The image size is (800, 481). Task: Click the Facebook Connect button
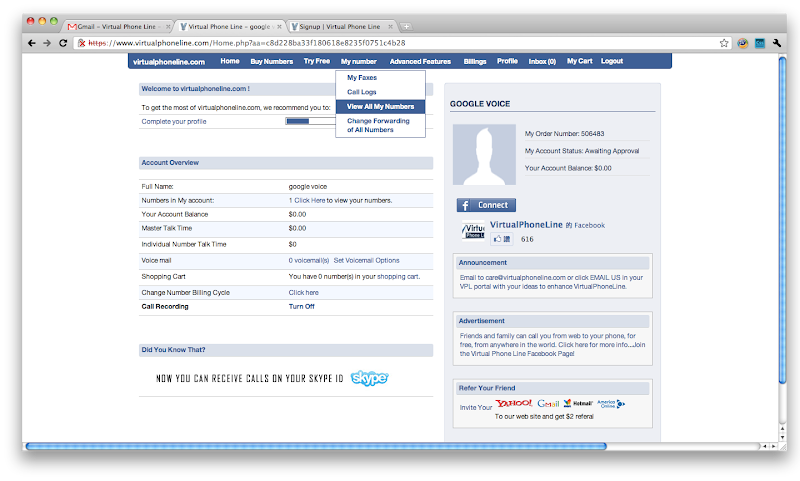[486, 205]
